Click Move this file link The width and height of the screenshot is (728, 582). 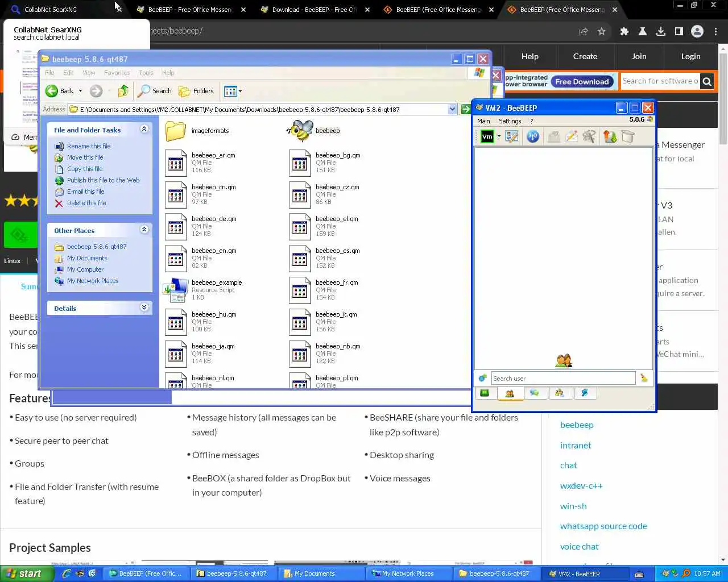[x=85, y=157]
